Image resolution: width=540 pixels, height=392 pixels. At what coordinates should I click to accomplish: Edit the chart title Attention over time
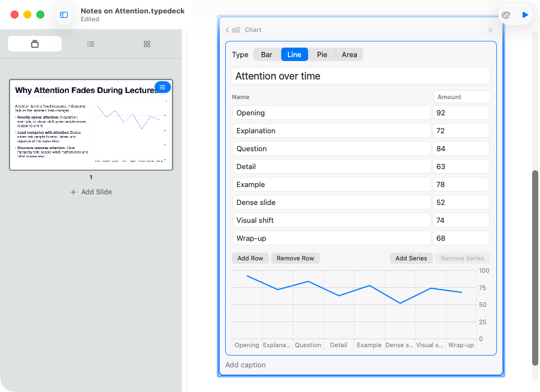361,76
